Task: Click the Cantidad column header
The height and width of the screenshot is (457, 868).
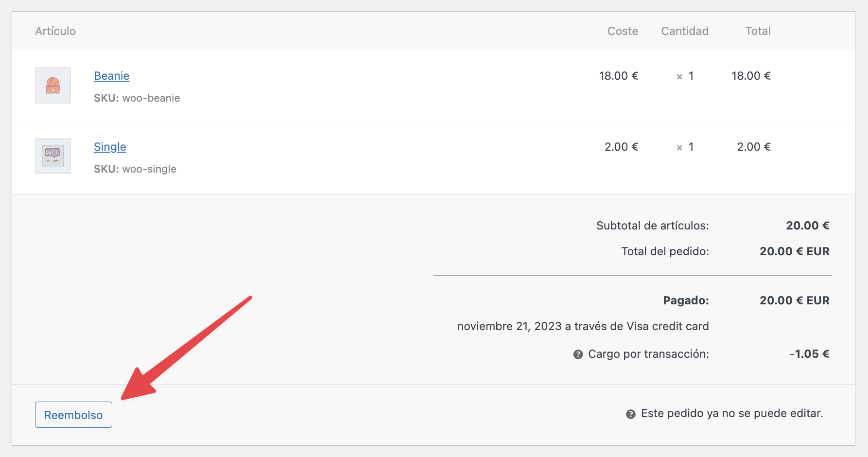Action: (x=685, y=31)
